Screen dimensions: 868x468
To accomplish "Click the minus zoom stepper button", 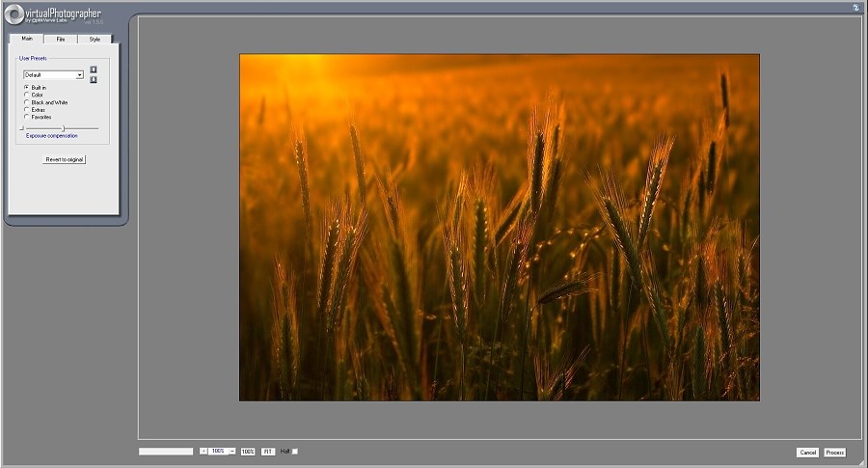I will pos(231,452).
